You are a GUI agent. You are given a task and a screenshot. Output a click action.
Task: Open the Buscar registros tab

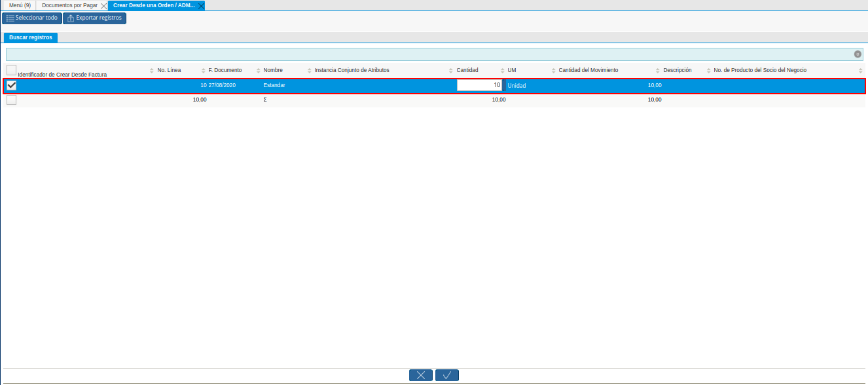[31, 38]
